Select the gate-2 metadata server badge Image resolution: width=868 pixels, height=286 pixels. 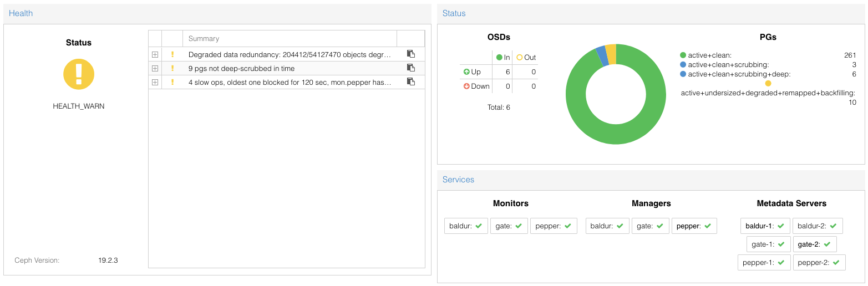pos(814,244)
